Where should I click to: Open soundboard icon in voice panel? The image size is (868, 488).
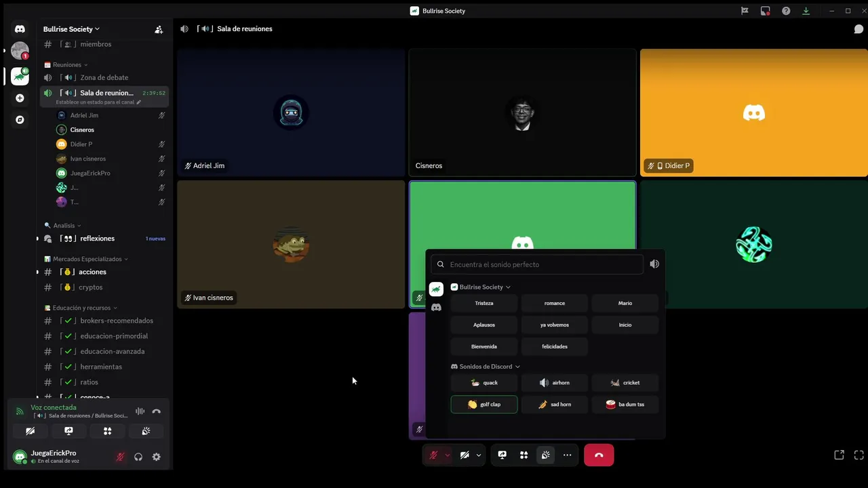[x=146, y=431]
